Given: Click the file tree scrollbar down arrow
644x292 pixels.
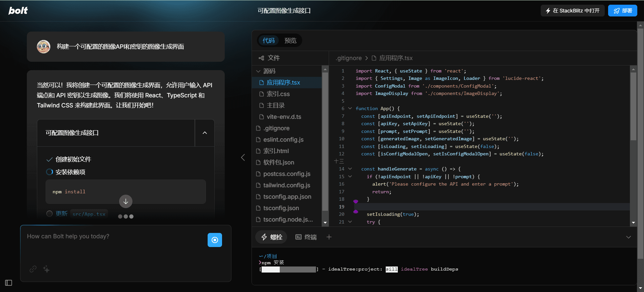Looking at the screenshot, I should pos(325,223).
